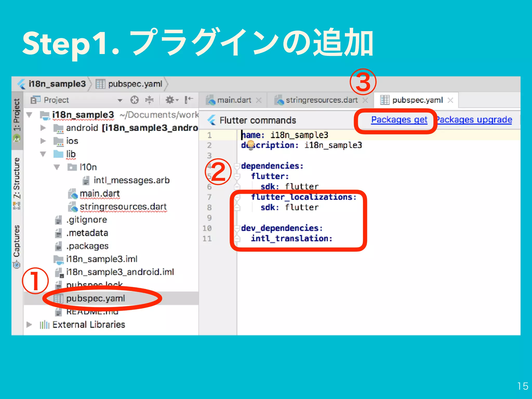This screenshot has width=532, height=399.
Task: Click the collapse-all icon in Project panel
Action: coord(149,100)
